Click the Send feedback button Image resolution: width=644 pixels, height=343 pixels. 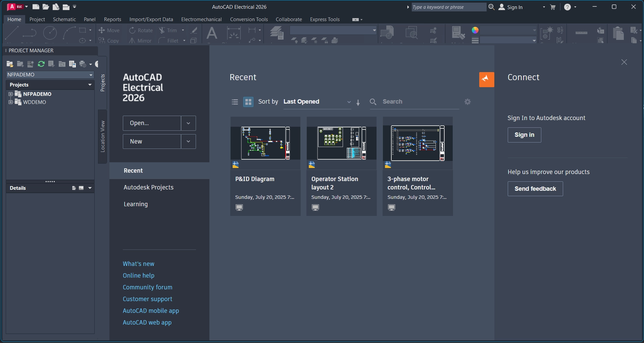pyautogui.click(x=535, y=189)
